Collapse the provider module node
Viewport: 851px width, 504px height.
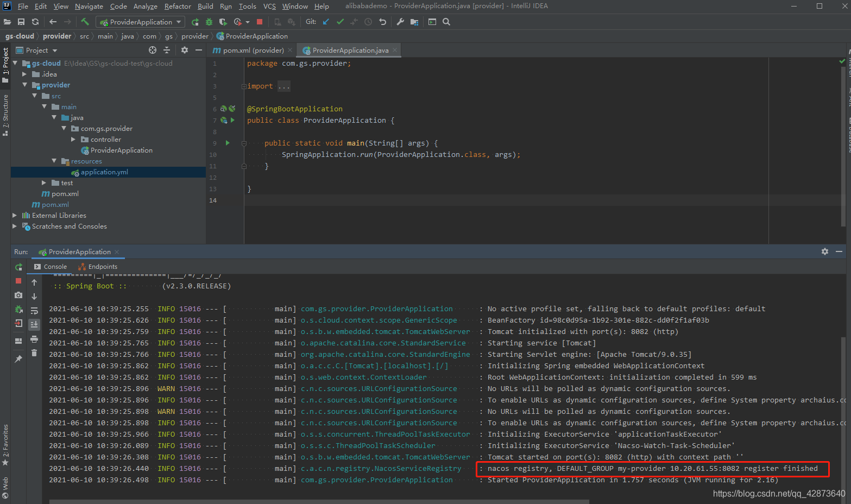(25, 85)
